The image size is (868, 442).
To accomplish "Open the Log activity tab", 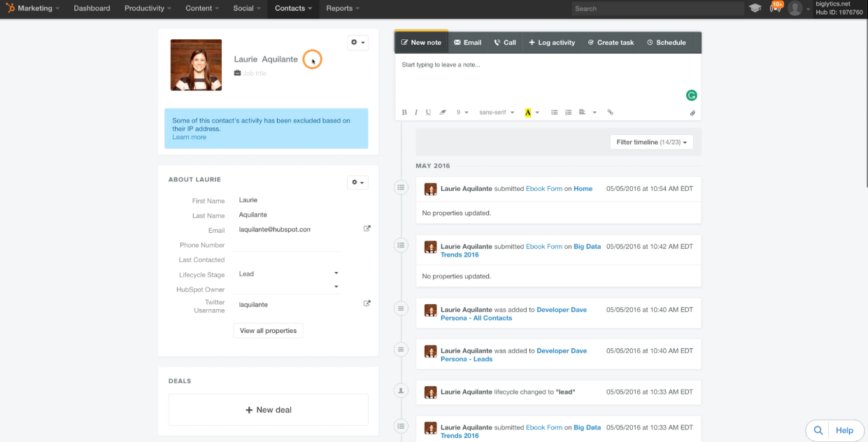I will pos(552,43).
